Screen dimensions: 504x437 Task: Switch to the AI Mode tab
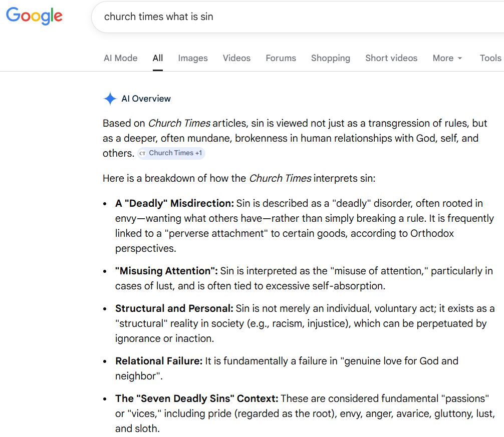coord(120,58)
